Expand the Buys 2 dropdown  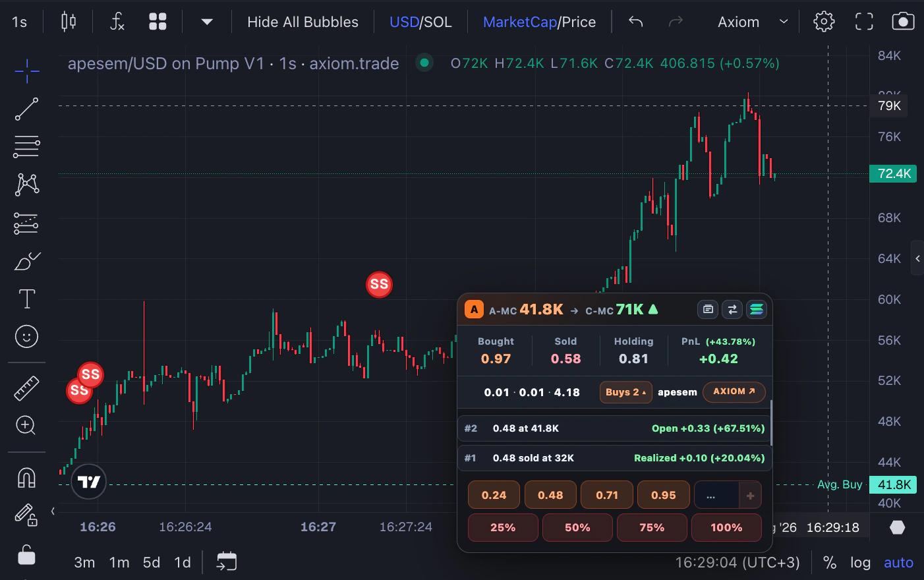[x=625, y=392]
